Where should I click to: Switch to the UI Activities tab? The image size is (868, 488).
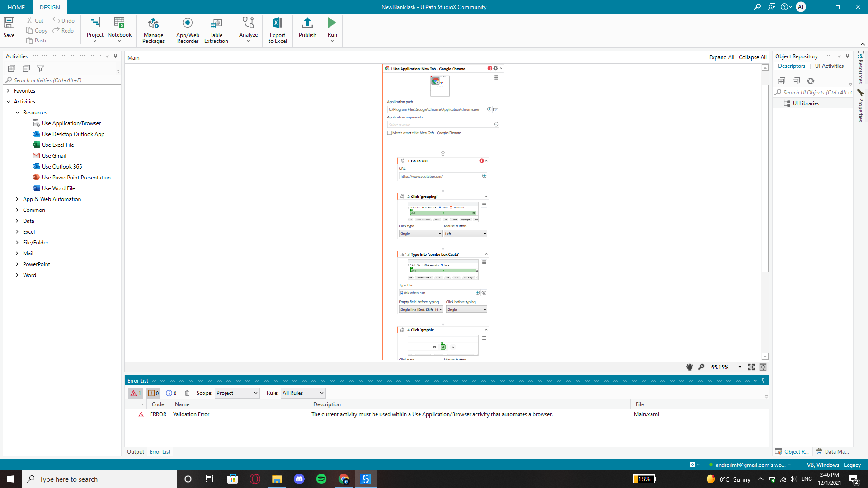pyautogui.click(x=829, y=66)
